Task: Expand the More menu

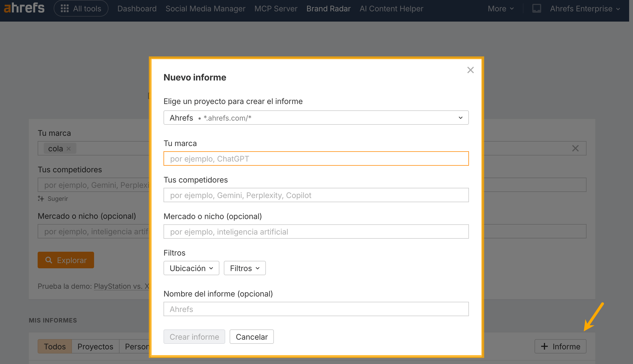Action: 500,9
